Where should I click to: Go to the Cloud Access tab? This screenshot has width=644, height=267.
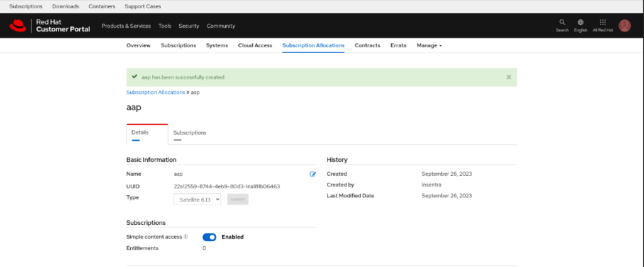(255, 45)
